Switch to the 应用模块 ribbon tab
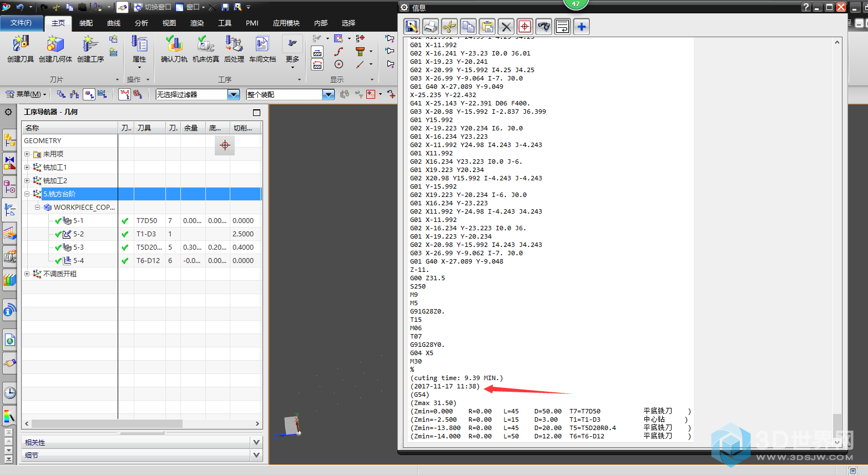 286,23
